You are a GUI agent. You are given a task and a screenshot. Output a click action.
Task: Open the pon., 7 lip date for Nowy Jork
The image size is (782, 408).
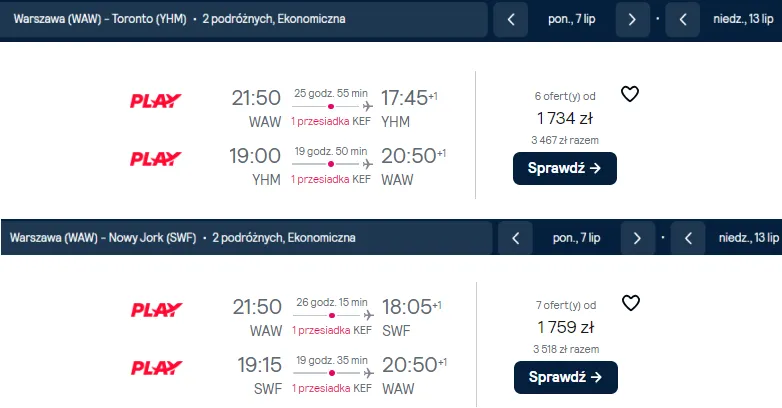click(x=577, y=238)
